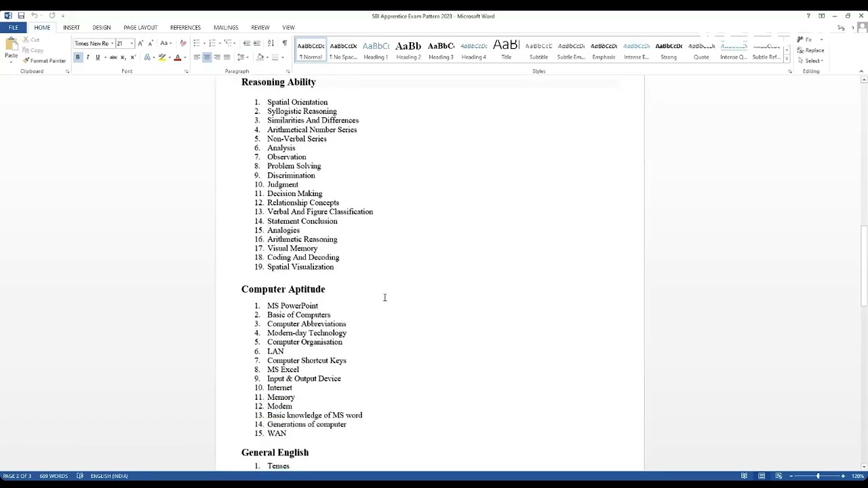Toggle Italic formatting
868x488 pixels.
click(x=87, y=58)
